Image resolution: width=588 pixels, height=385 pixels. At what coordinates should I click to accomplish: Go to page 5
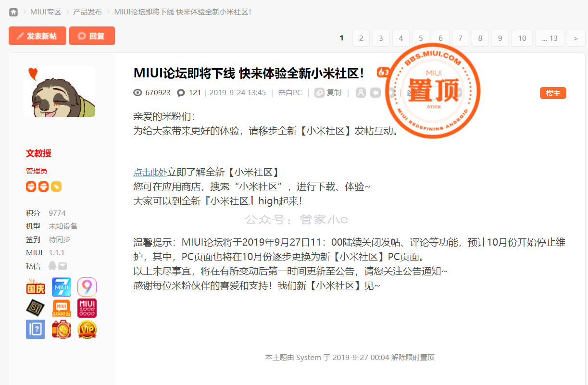coord(421,38)
